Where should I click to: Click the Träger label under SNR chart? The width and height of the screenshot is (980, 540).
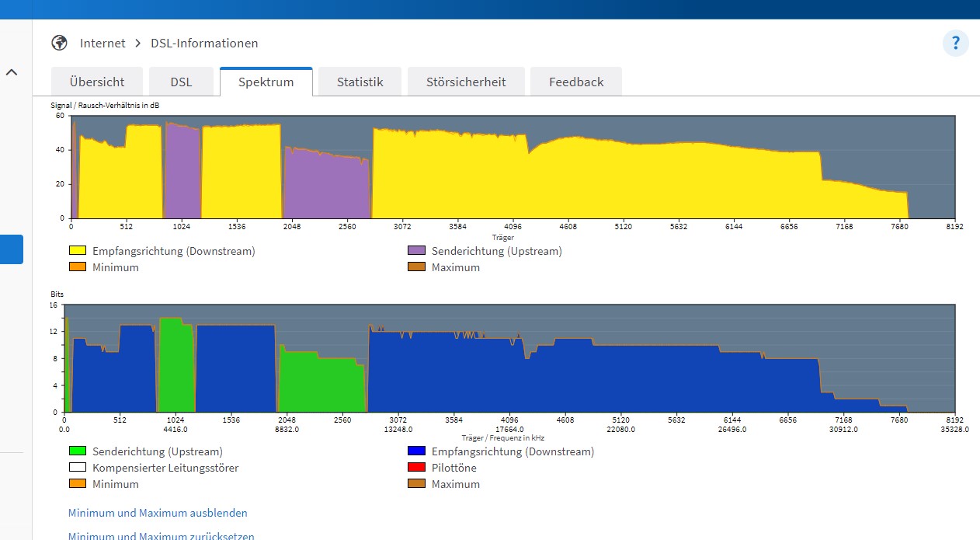[x=502, y=237]
